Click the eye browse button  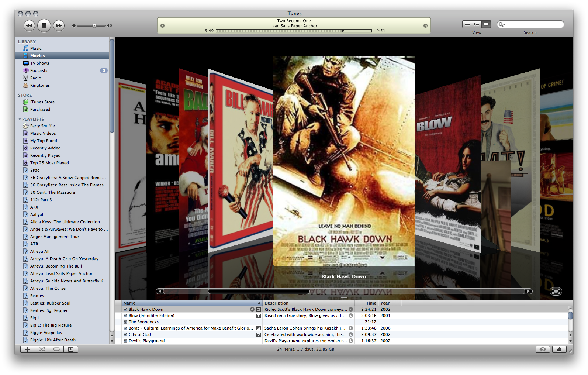click(543, 349)
